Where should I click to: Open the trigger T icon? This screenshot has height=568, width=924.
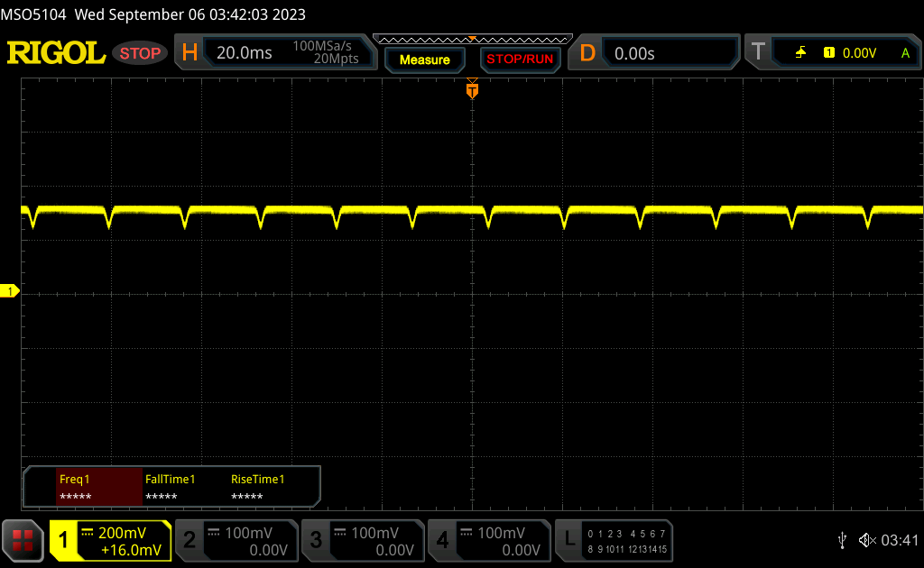(758, 52)
